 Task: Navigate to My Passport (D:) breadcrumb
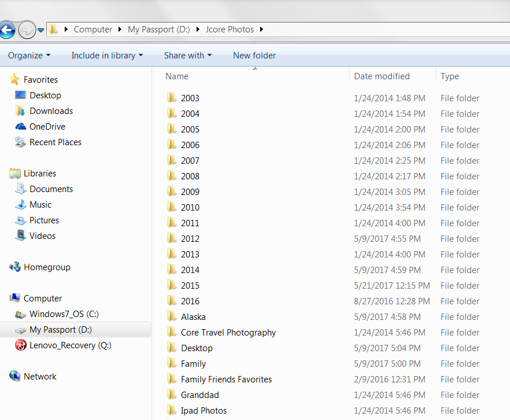pyautogui.click(x=158, y=30)
